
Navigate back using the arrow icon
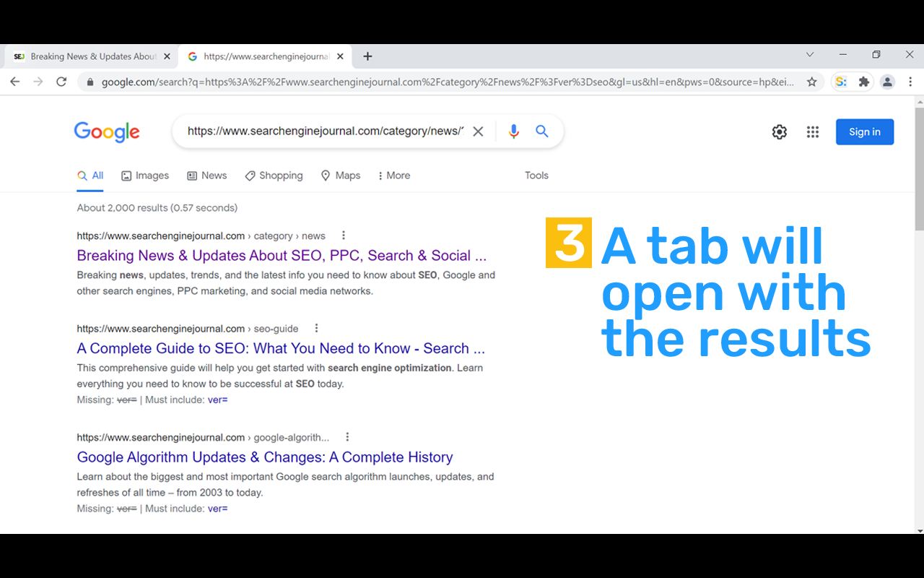click(14, 82)
